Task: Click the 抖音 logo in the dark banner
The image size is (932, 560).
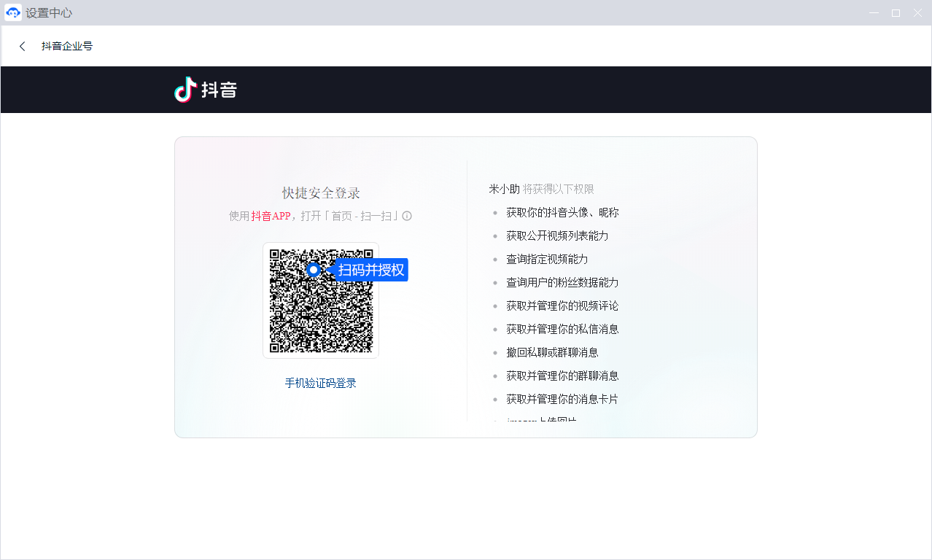Action: click(206, 90)
